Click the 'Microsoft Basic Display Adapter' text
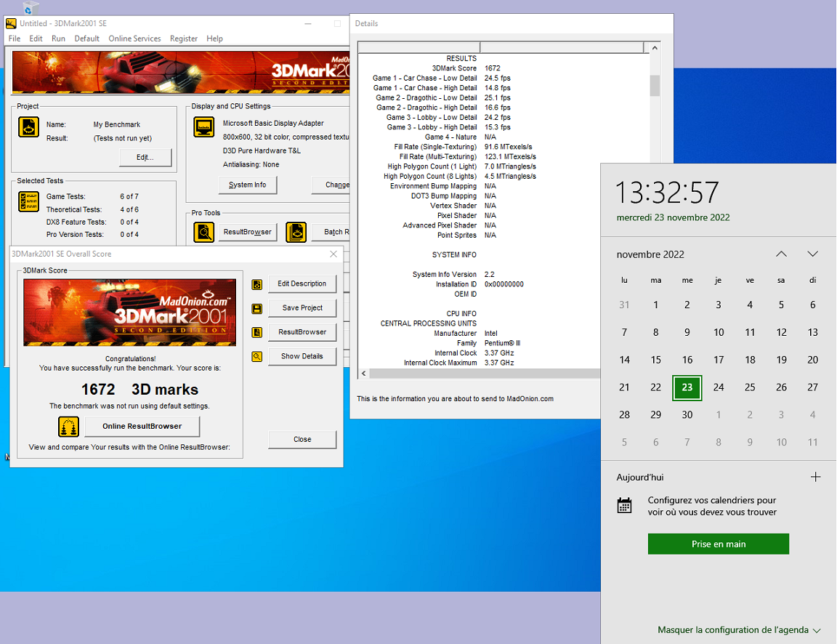Image resolution: width=837 pixels, height=644 pixels. 273,124
